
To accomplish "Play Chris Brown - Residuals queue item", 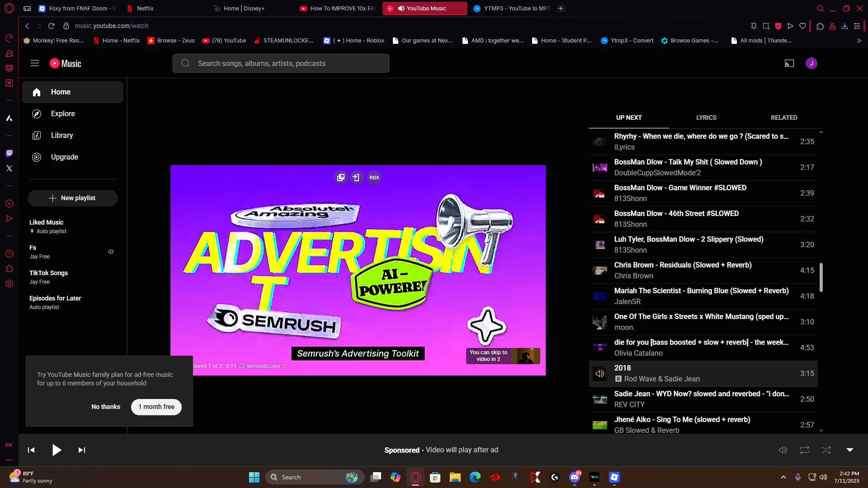I will tap(703, 271).
